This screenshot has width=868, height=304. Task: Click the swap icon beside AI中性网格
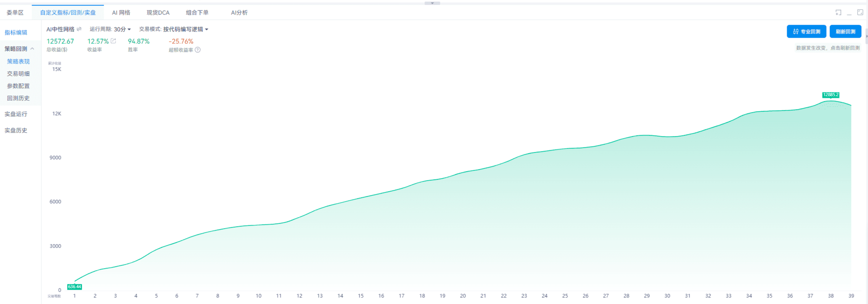click(79, 29)
